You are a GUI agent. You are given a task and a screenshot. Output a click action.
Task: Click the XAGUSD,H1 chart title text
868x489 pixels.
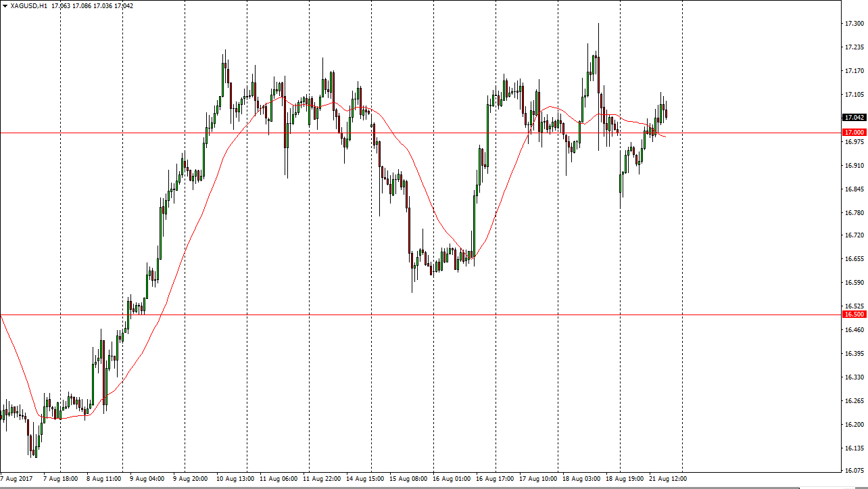(29, 6)
